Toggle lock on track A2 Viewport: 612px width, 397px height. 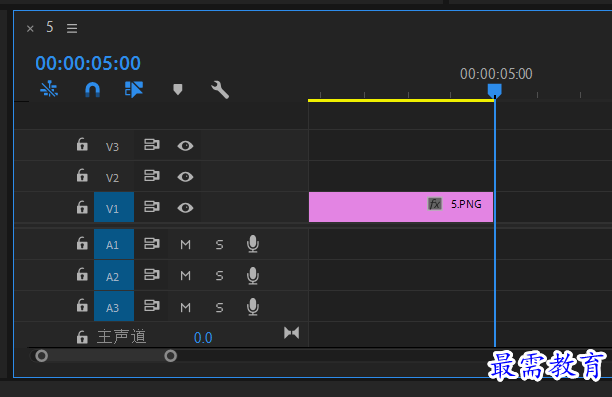pos(82,274)
